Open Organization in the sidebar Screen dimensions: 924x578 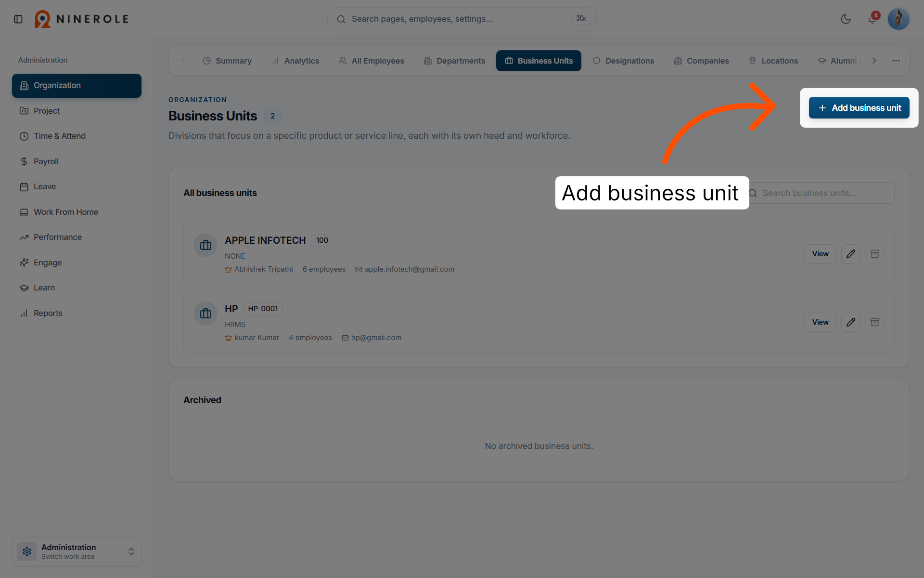pos(77,86)
